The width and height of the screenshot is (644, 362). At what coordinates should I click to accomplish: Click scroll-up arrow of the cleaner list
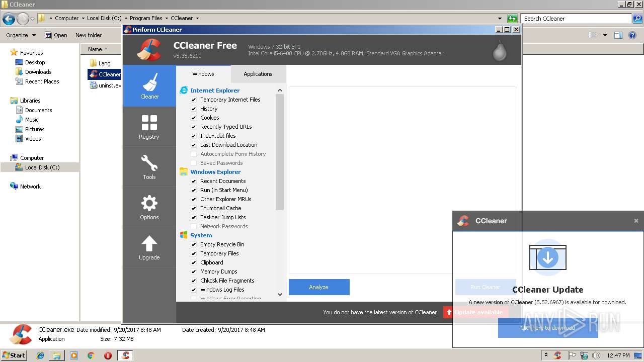[280, 90]
